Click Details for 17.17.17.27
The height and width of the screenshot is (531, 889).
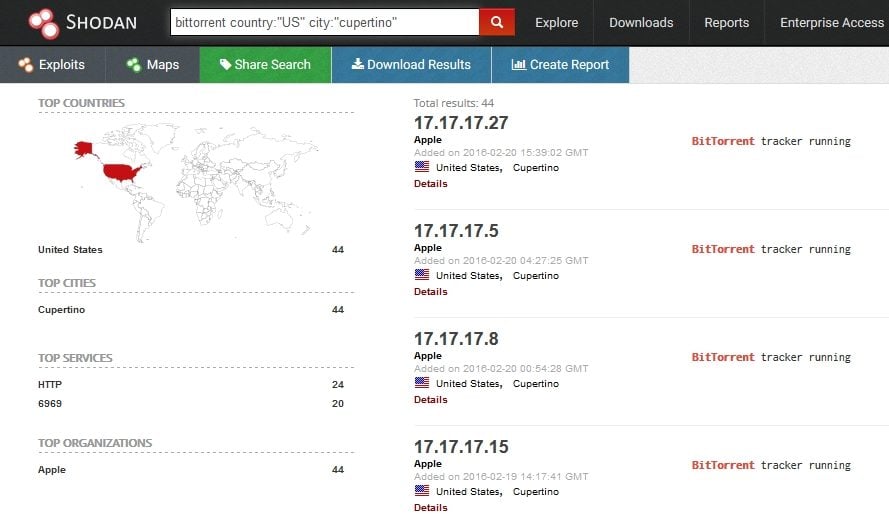click(x=430, y=184)
